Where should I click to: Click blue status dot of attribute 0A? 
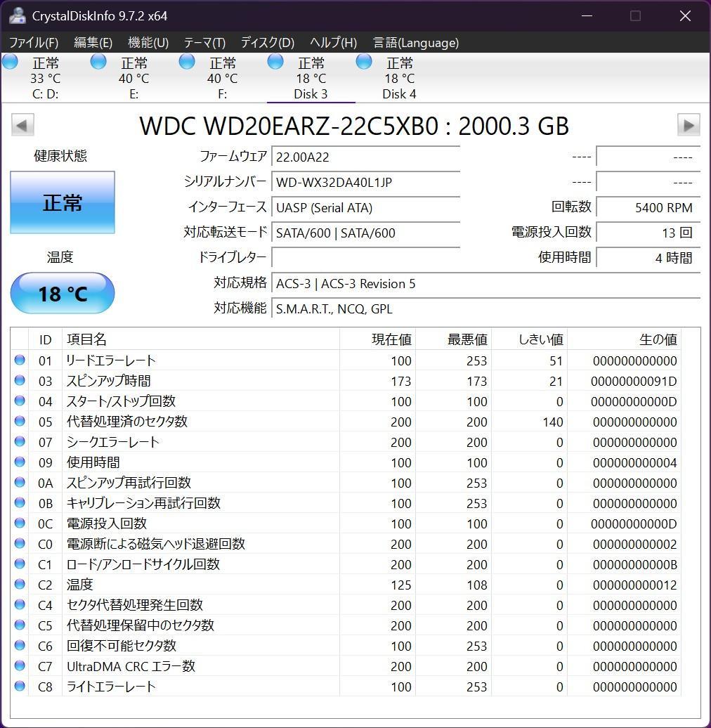click(20, 482)
